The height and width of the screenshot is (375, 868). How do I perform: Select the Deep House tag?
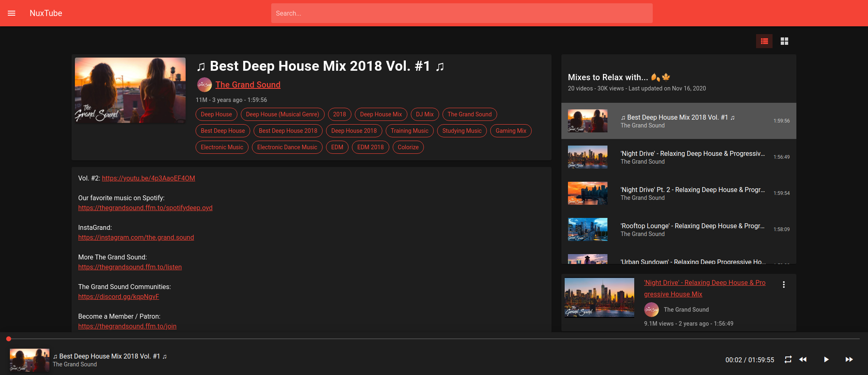216,114
